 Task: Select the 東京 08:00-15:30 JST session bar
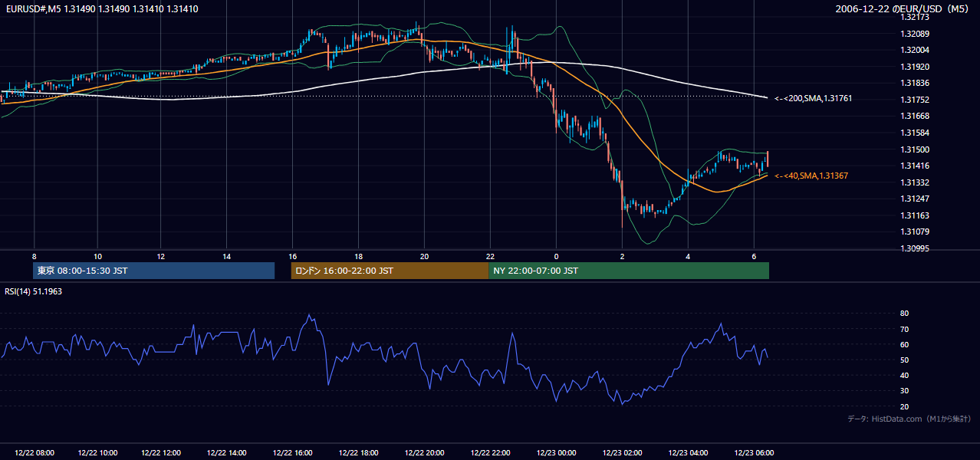point(153,271)
